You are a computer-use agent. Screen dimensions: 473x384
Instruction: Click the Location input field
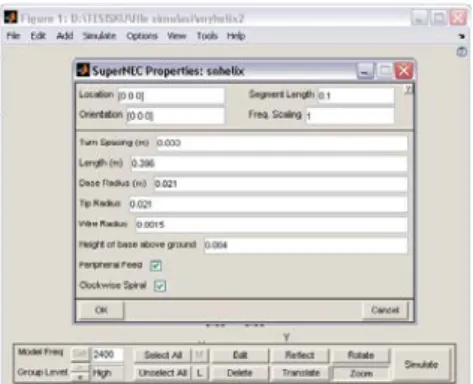(171, 96)
